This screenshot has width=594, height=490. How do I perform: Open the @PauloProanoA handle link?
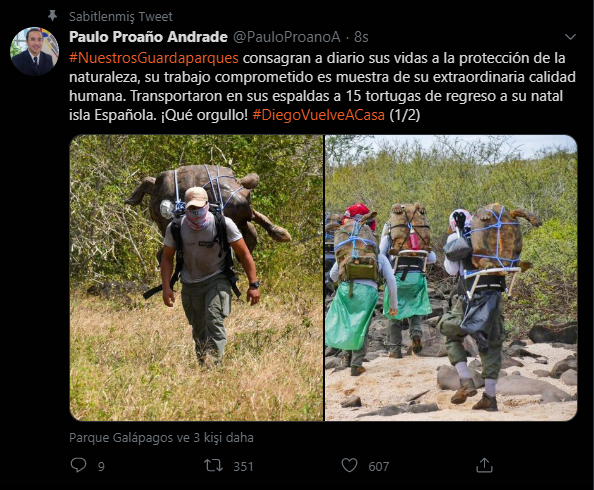click(x=287, y=37)
